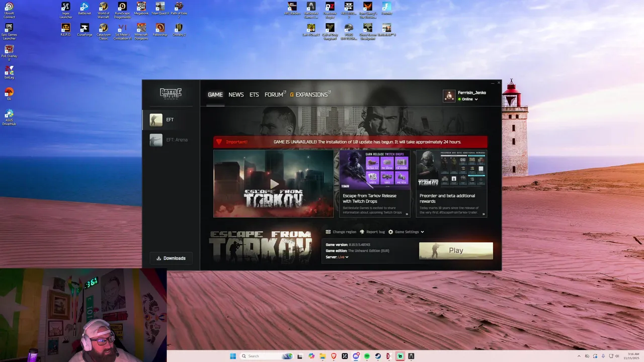Open EA desktop icon
Image resolution: width=644 pixels, height=362 pixels.
9,94
